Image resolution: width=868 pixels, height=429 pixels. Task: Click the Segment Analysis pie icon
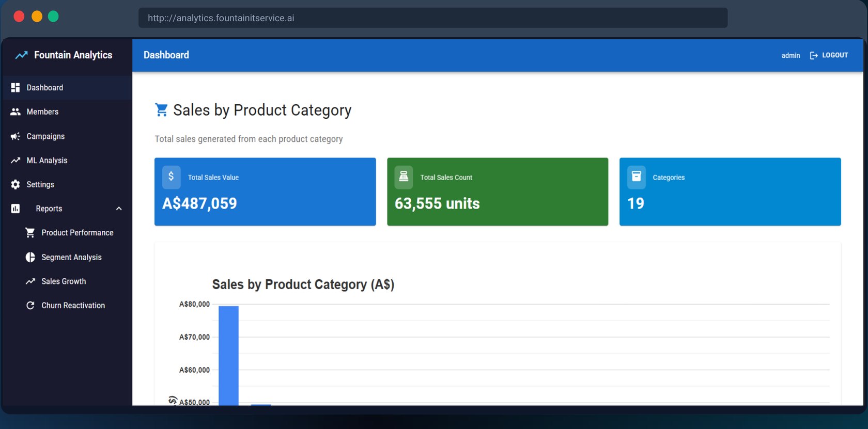click(30, 257)
